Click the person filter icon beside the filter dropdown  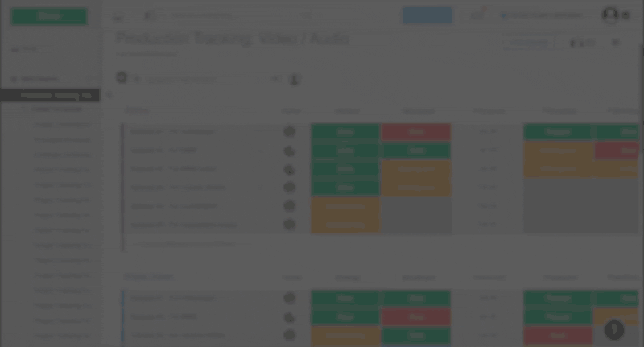coord(295,79)
